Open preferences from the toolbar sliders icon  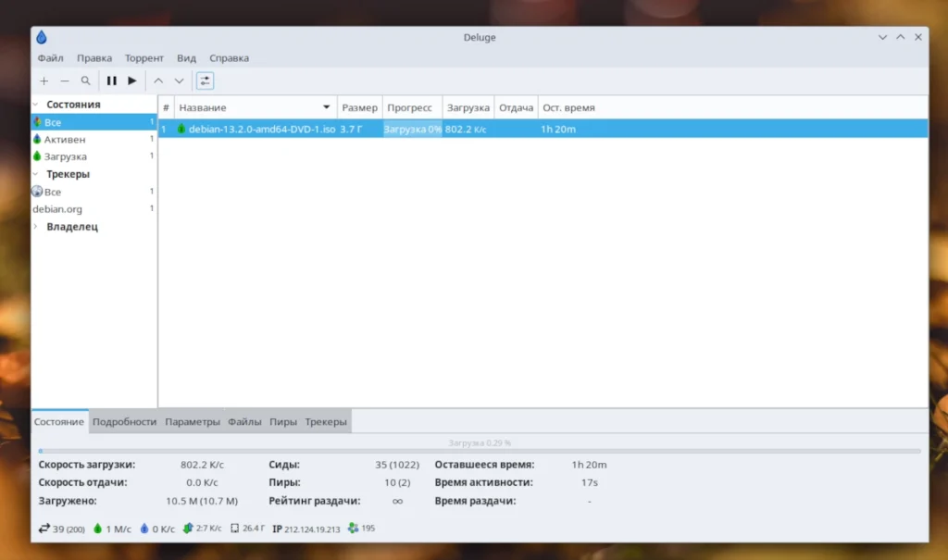205,81
